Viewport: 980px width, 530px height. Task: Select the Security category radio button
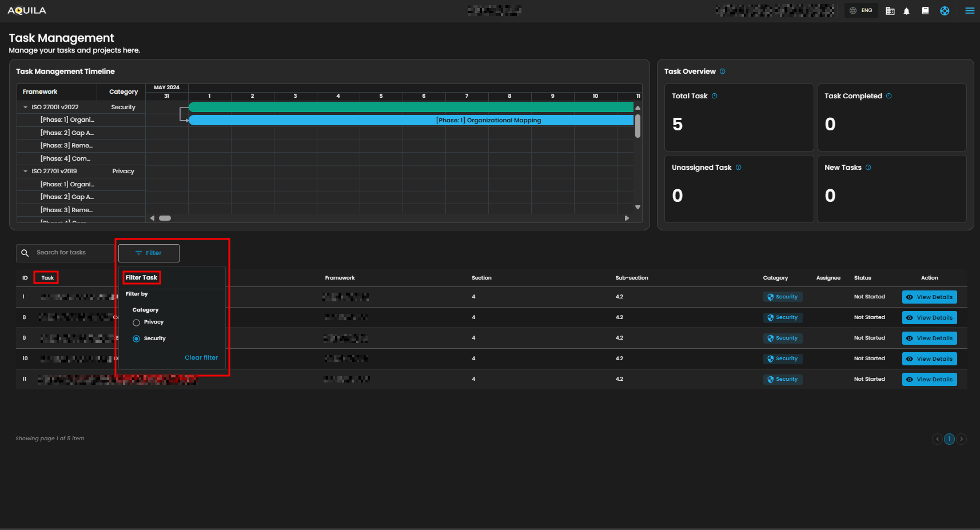pyautogui.click(x=136, y=339)
